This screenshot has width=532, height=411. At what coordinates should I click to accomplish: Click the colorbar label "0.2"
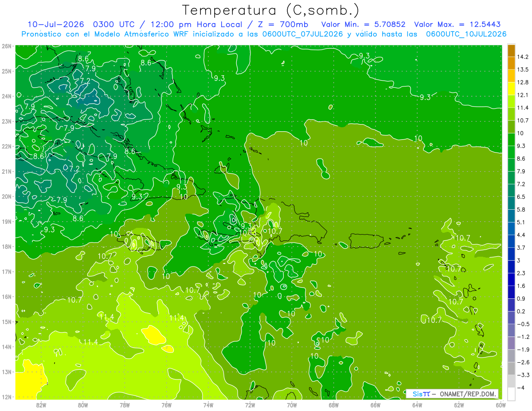(521, 311)
